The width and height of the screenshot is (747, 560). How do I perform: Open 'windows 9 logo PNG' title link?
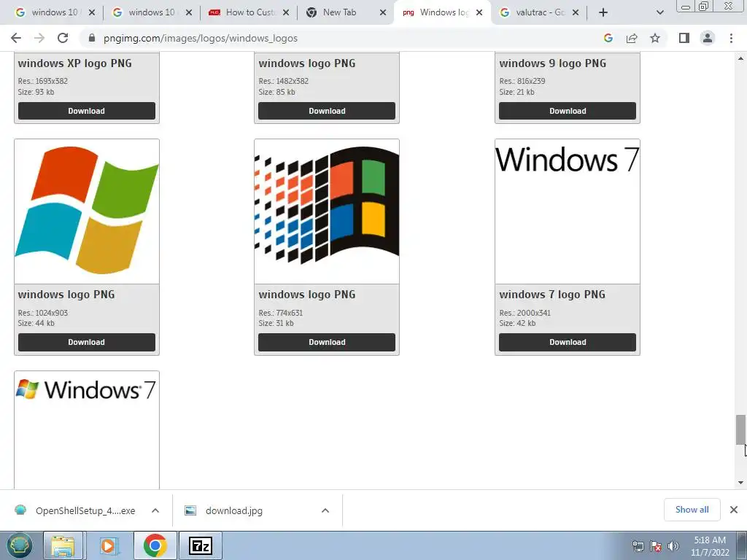point(553,63)
